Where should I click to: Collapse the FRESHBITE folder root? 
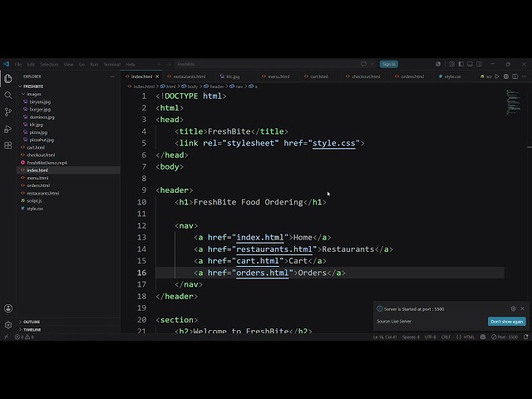[33, 86]
